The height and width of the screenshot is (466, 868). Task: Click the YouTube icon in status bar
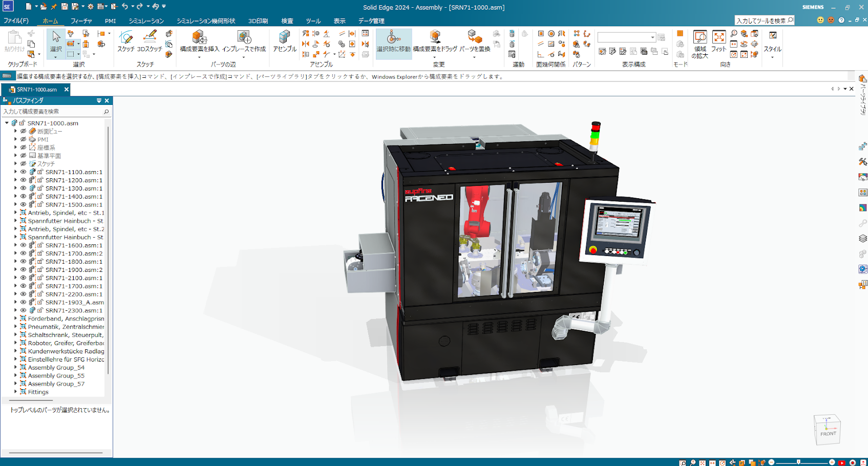coord(842,463)
